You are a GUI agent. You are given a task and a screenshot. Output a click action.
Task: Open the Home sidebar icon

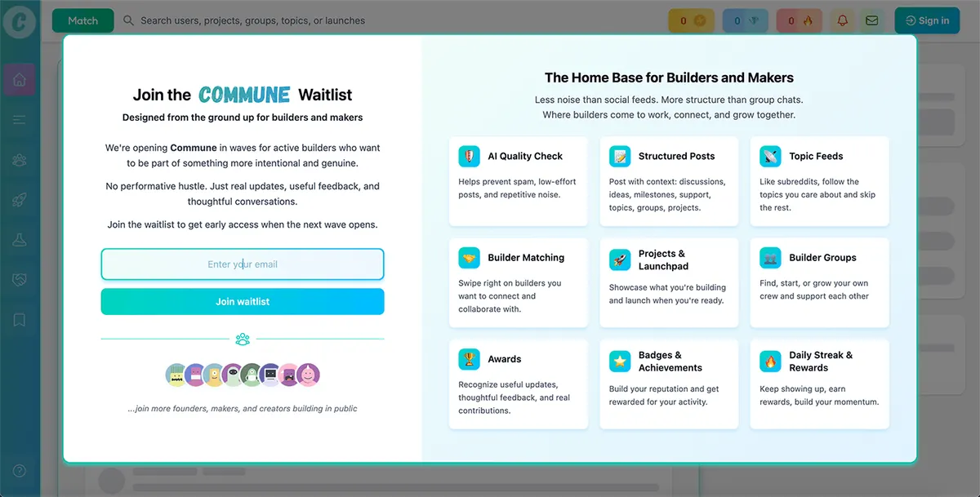pos(20,80)
